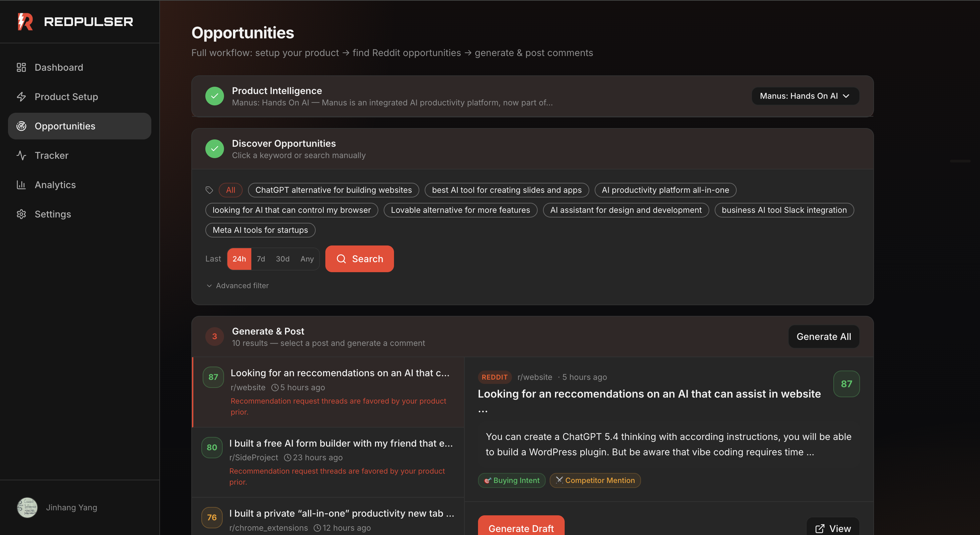Click the Settings gear icon
This screenshot has height=535, width=980.
[x=21, y=214]
